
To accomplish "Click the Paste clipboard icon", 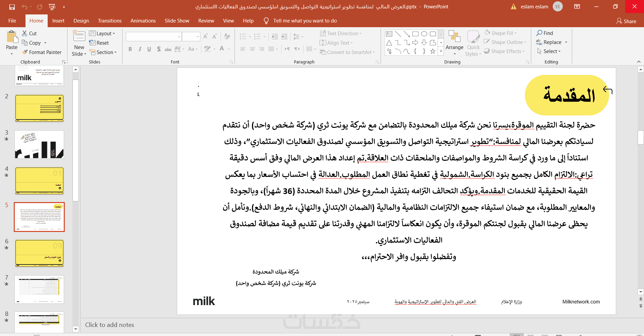I will 12,37.
